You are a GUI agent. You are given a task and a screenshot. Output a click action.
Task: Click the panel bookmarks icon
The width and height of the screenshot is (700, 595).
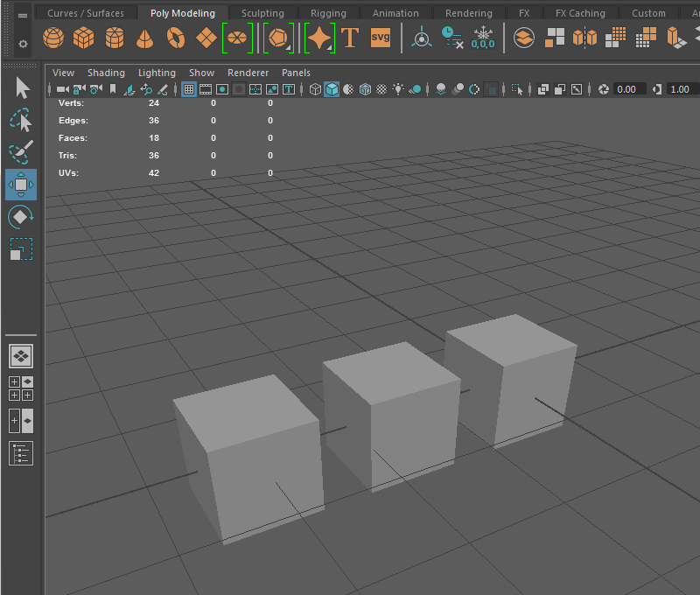click(113, 90)
